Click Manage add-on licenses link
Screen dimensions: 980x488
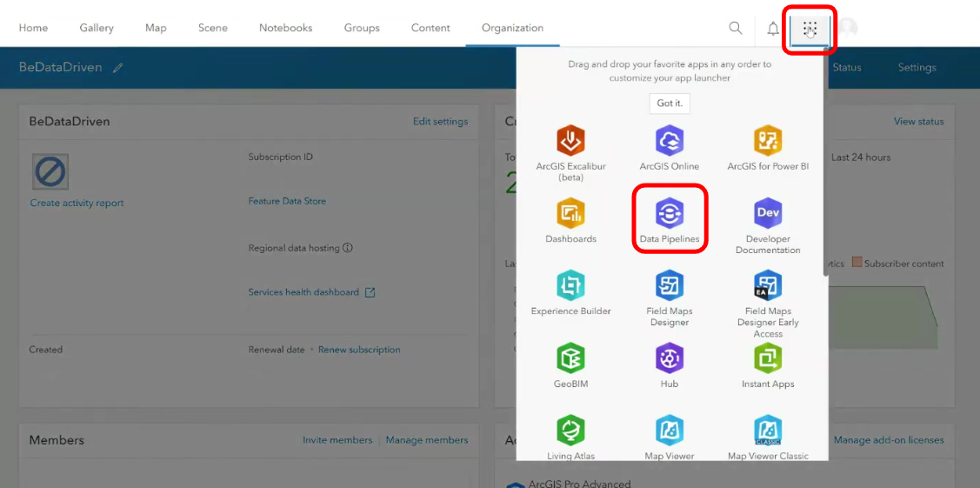[x=889, y=440]
